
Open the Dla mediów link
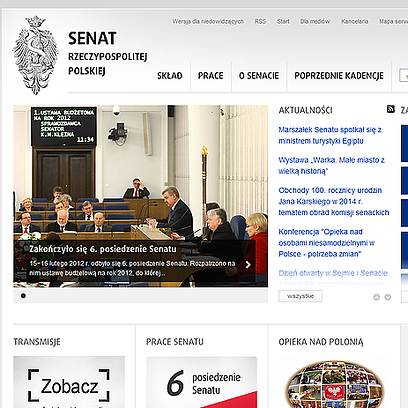[315, 21]
